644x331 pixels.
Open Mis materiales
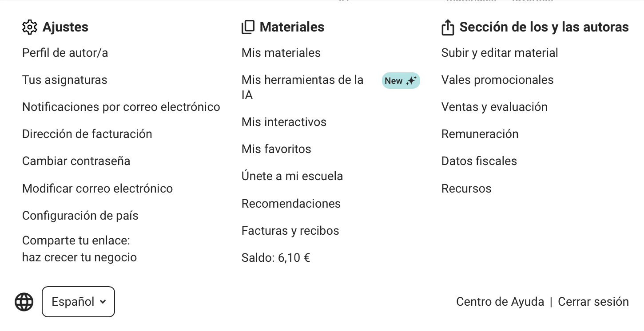(281, 53)
